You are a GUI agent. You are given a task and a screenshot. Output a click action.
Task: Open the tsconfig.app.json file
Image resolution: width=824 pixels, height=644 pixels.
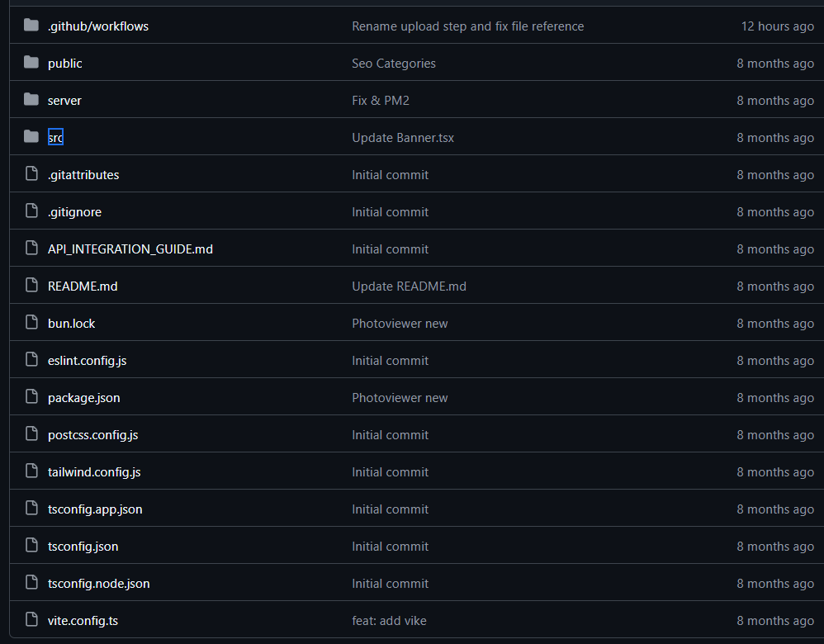point(95,509)
